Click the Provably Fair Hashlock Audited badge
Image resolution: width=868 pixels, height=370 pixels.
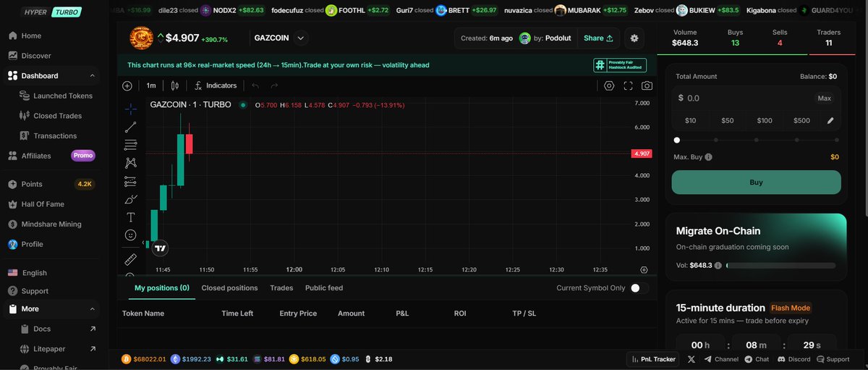620,65
